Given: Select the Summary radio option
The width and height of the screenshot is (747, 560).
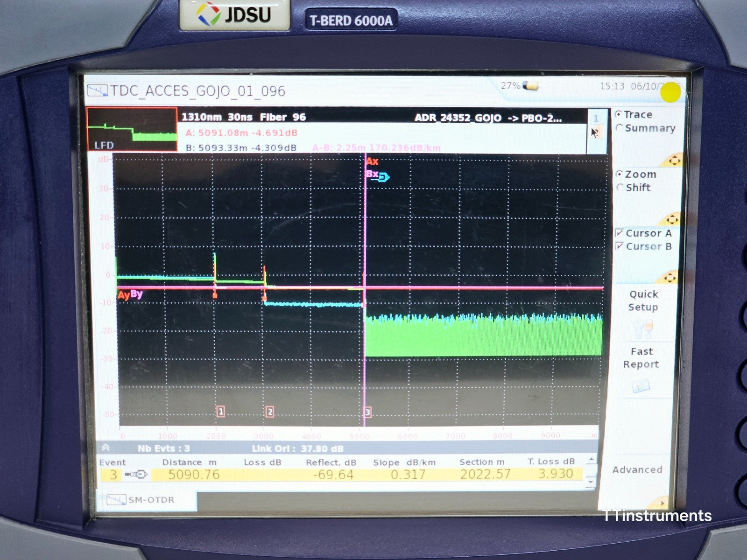Looking at the screenshot, I should pos(620,128).
